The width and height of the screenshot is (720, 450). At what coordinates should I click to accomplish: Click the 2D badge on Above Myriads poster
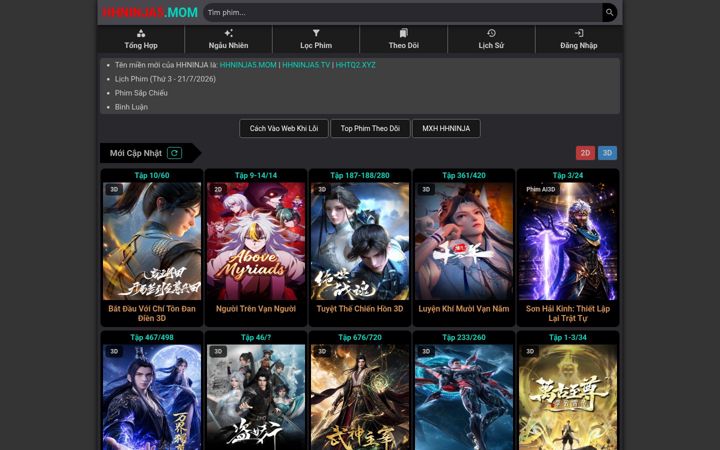click(218, 189)
